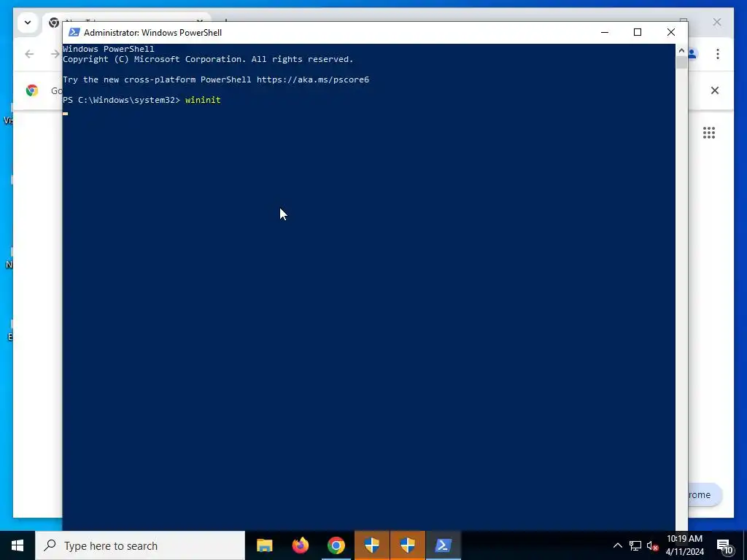
Task: Click the first shield icon on the taskbar
Action: tap(371, 545)
